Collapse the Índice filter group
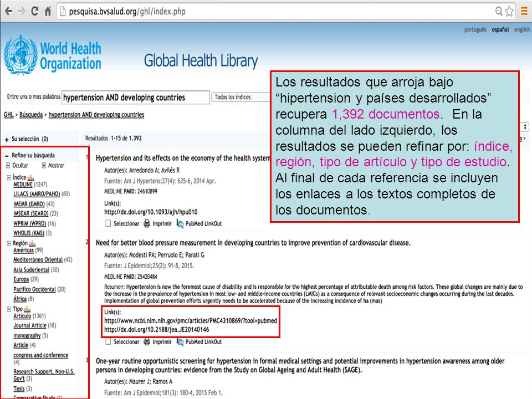532x399 pixels. click(9, 177)
